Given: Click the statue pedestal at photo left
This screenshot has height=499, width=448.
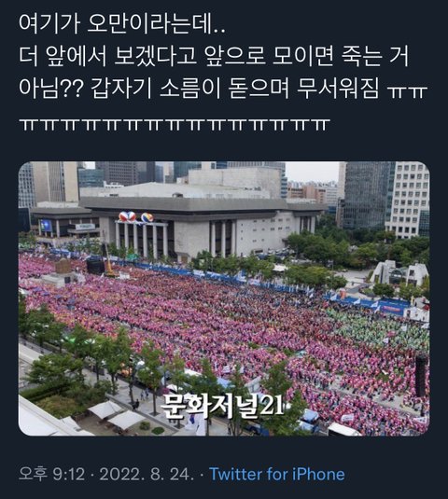Looking at the screenshot, I should 63,272.
